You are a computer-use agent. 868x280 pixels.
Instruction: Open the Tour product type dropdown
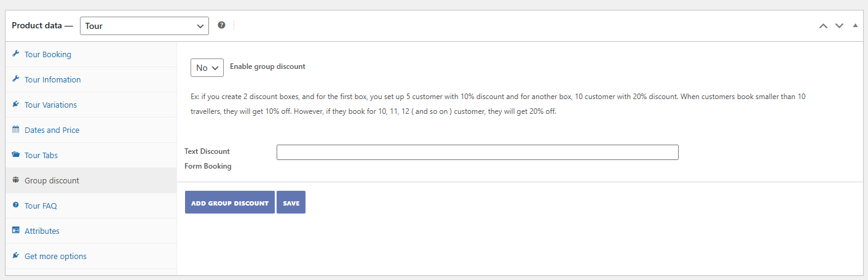[x=144, y=26]
